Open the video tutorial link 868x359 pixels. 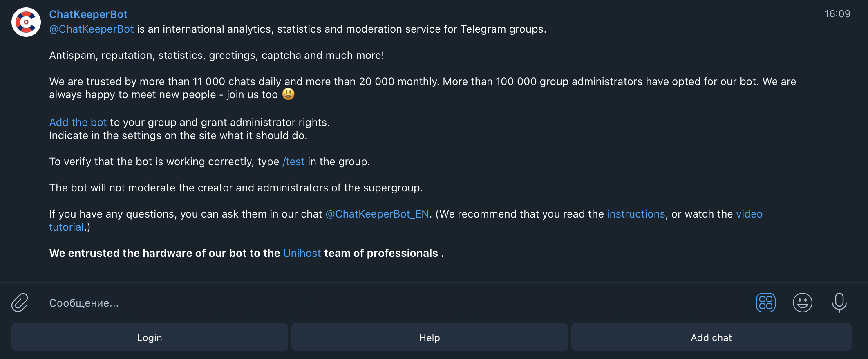tap(749, 214)
